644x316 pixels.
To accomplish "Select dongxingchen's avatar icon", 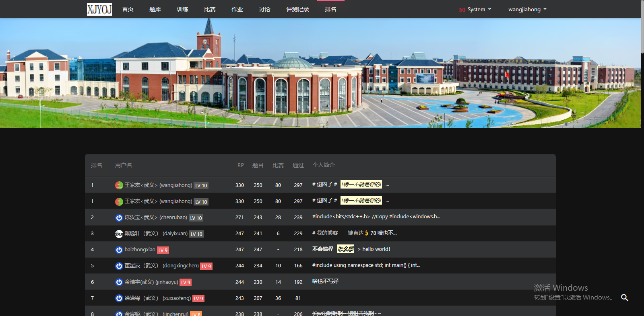I will click(x=119, y=266).
